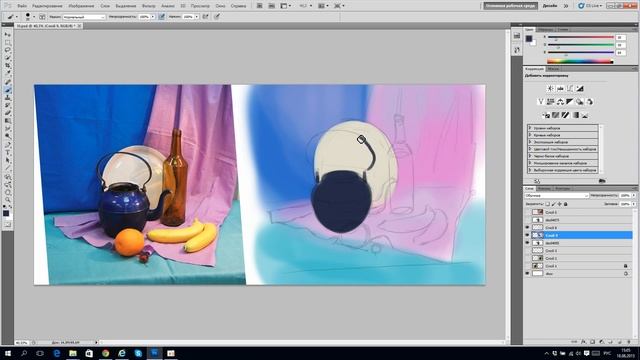Open brush opacity slider arrow
The image size is (640, 360).
click(153, 17)
